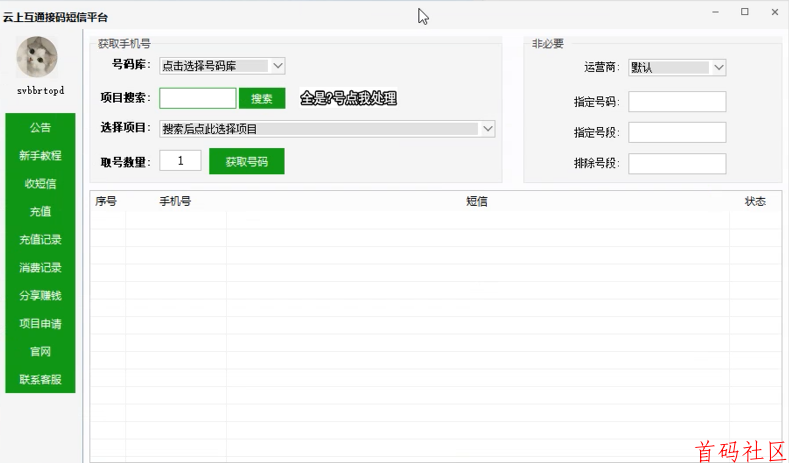
Task: View 消费记录 in sidebar
Action: pyautogui.click(x=40, y=268)
